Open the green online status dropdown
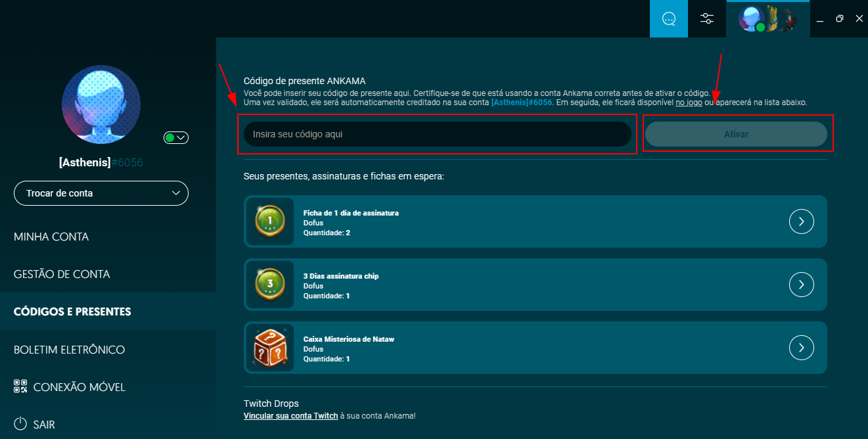This screenshot has width=868, height=439. pyautogui.click(x=176, y=137)
